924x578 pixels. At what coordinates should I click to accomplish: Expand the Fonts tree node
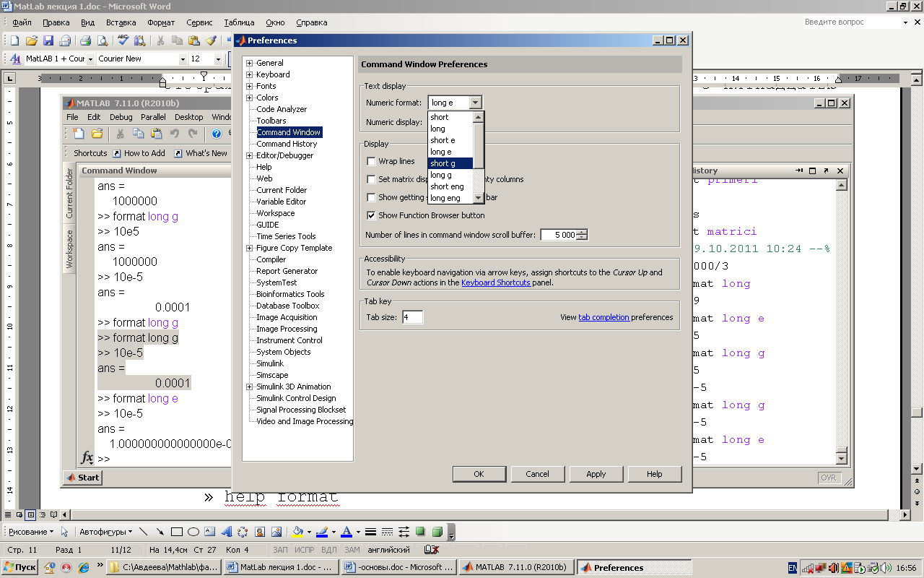(250, 86)
